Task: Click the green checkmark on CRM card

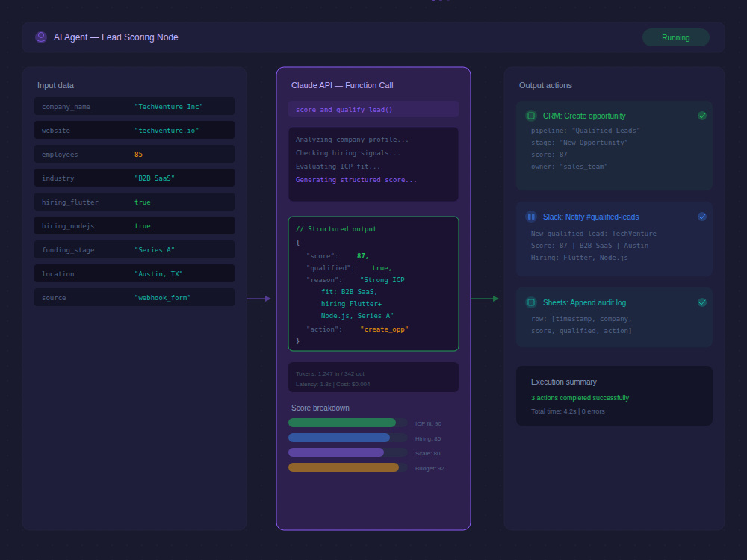Action: click(701, 116)
